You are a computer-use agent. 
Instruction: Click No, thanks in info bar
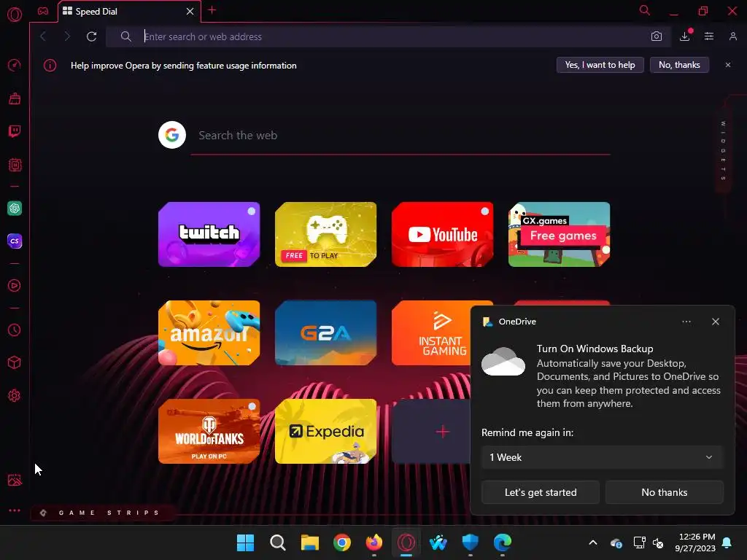[x=679, y=65]
